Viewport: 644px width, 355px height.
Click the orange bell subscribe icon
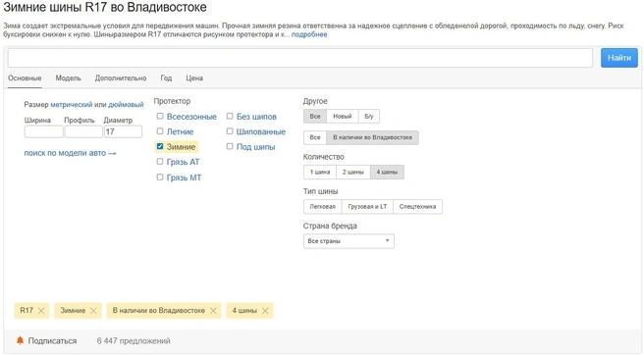pos(20,340)
